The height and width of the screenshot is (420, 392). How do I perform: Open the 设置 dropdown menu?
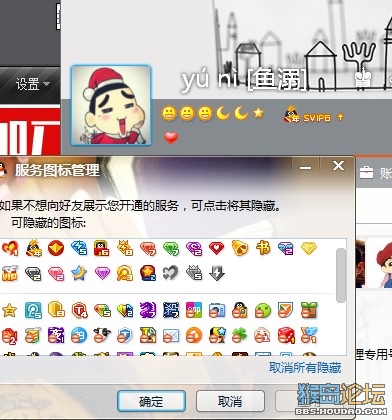click(x=32, y=84)
